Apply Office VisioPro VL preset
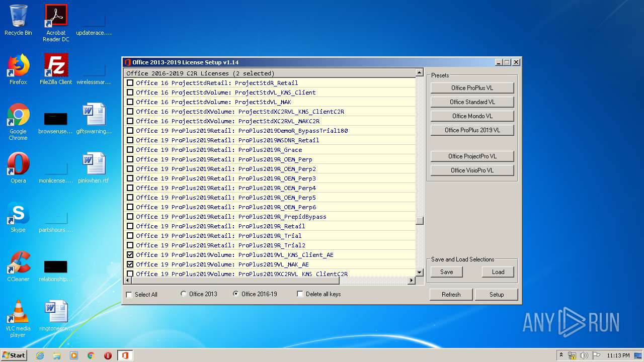The image size is (644, 362). click(x=472, y=170)
